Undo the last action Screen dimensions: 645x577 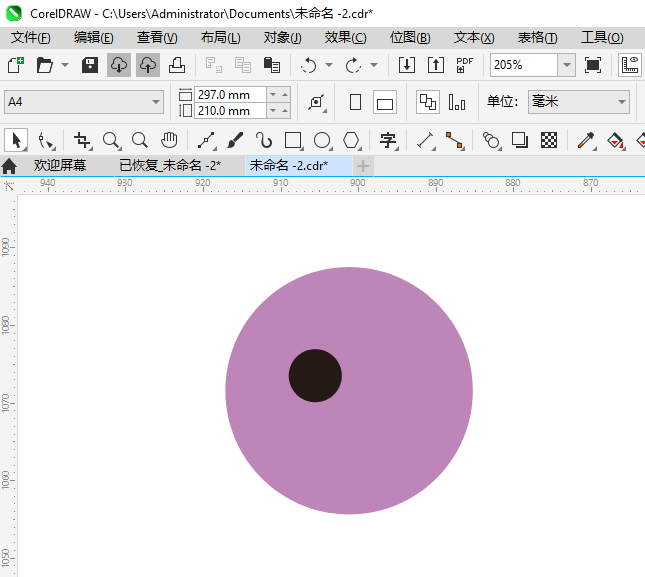pos(309,65)
